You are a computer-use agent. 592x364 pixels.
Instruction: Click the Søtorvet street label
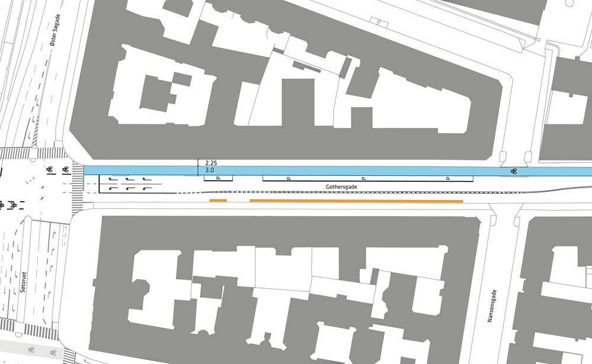24,282
